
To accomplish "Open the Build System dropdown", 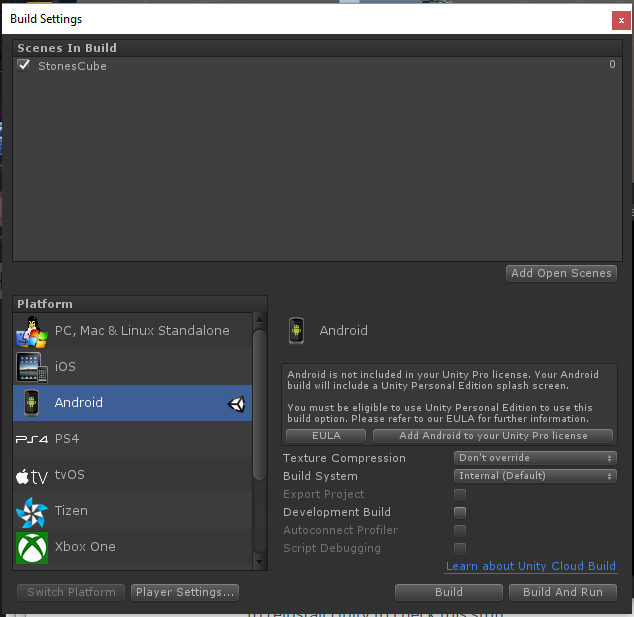I will 535,476.
